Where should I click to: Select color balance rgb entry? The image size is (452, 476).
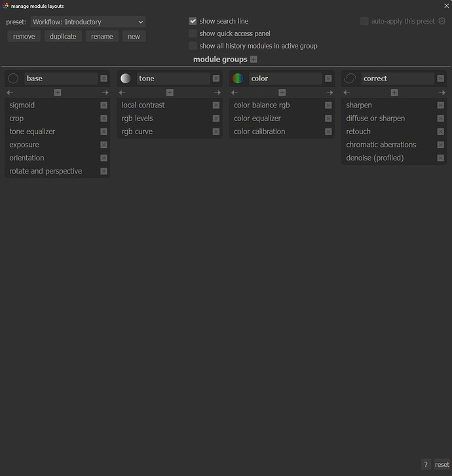click(262, 105)
